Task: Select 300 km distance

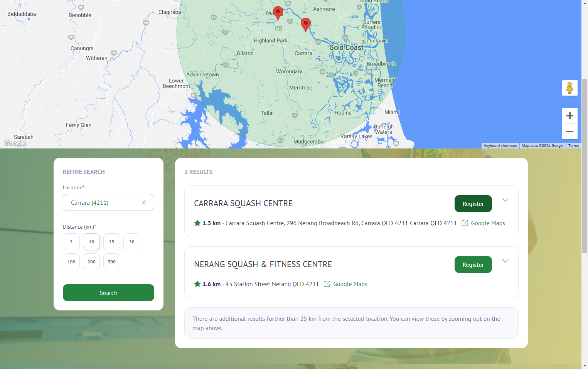Action: pos(112,262)
